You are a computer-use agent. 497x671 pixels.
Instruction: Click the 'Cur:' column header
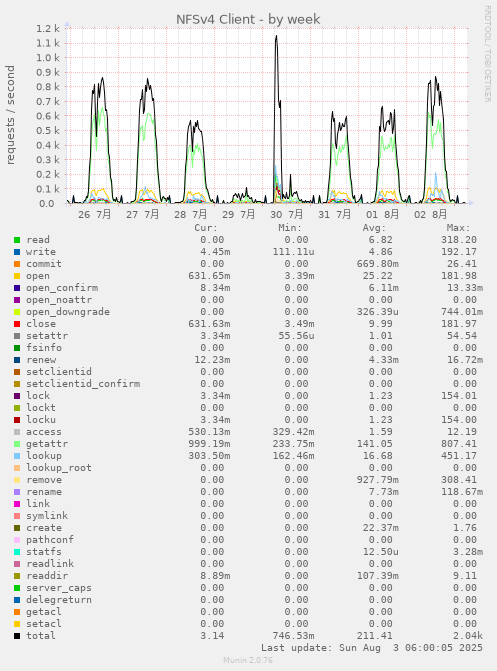coord(206,228)
